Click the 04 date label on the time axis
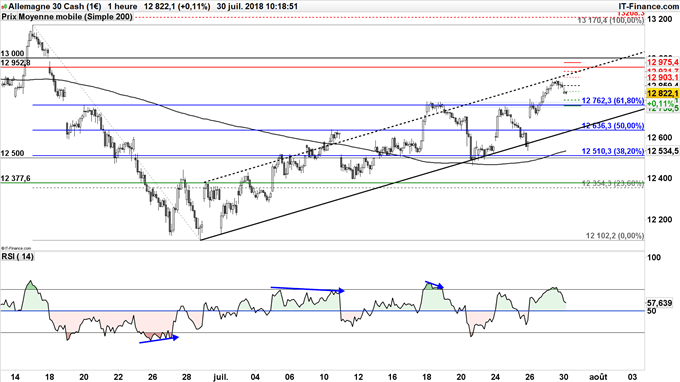The width and height of the screenshot is (680, 382). (255, 376)
